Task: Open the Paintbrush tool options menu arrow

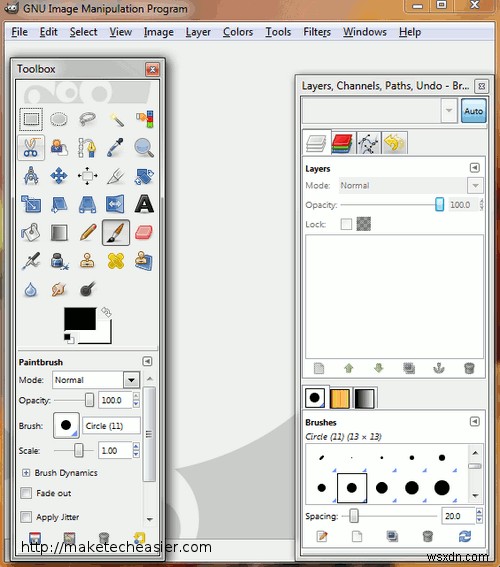Action: click(147, 362)
